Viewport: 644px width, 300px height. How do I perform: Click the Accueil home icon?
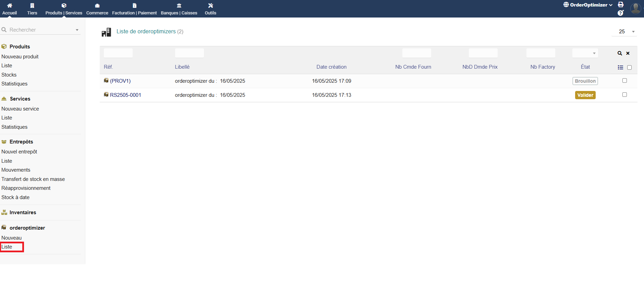pyautogui.click(x=10, y=5)
